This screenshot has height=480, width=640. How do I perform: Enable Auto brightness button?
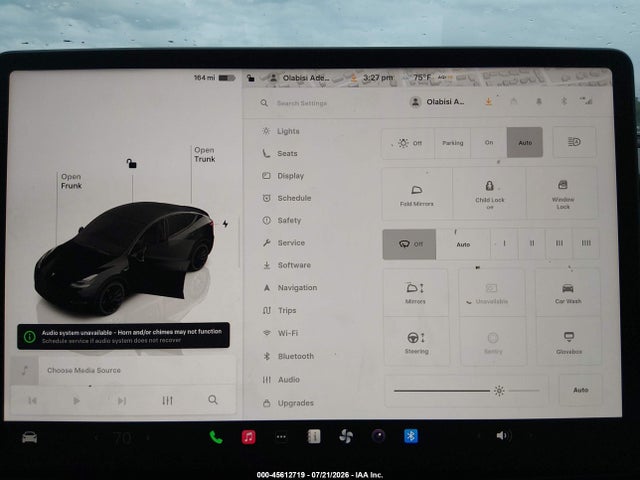tap(580, 390)
